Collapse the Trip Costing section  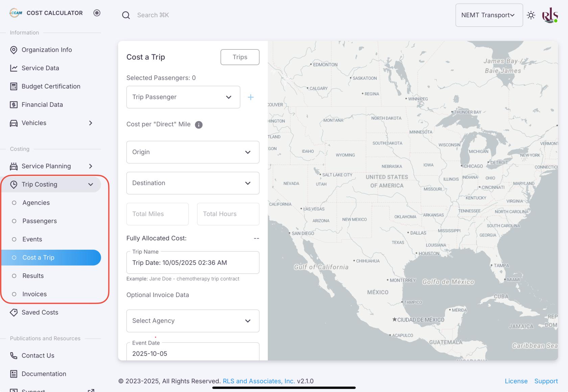click(x=90, y=185)
